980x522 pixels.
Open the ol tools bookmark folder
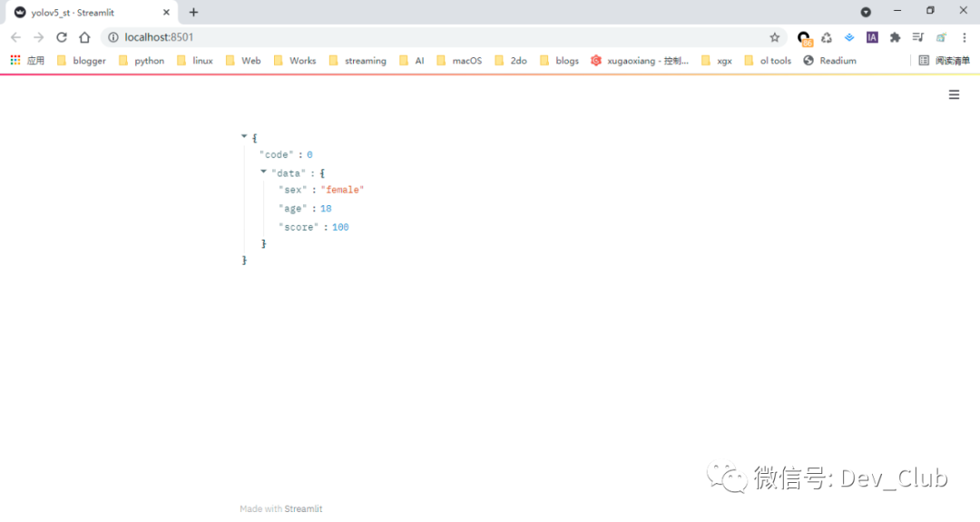tap(768, 61)
